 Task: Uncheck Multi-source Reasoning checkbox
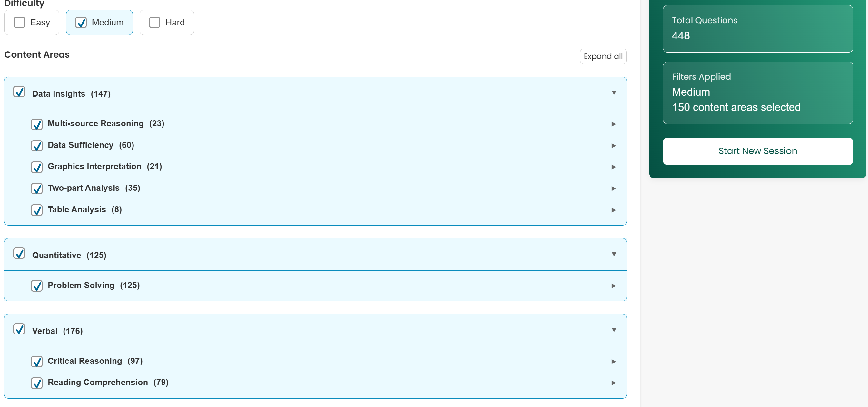pos(37,124)
